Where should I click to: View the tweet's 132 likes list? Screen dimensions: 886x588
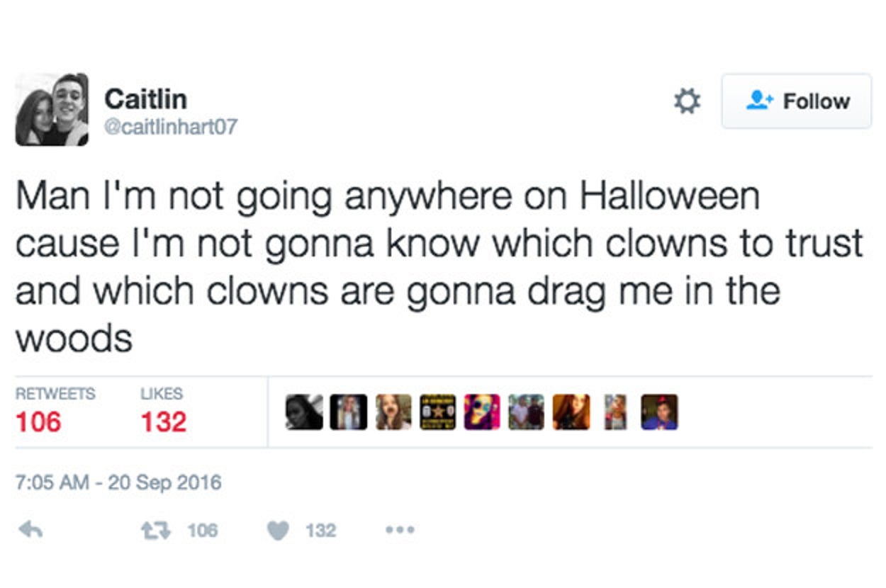163,422
